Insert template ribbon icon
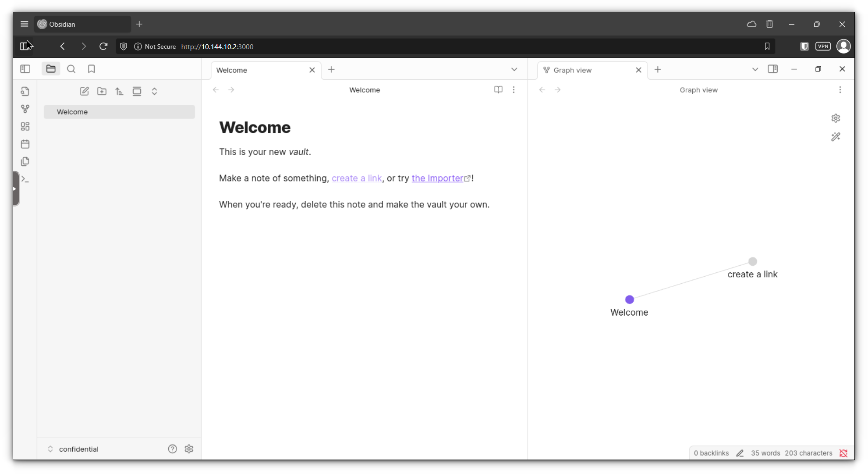The height and width of the screenshot is (474, 868). point(25,161)
